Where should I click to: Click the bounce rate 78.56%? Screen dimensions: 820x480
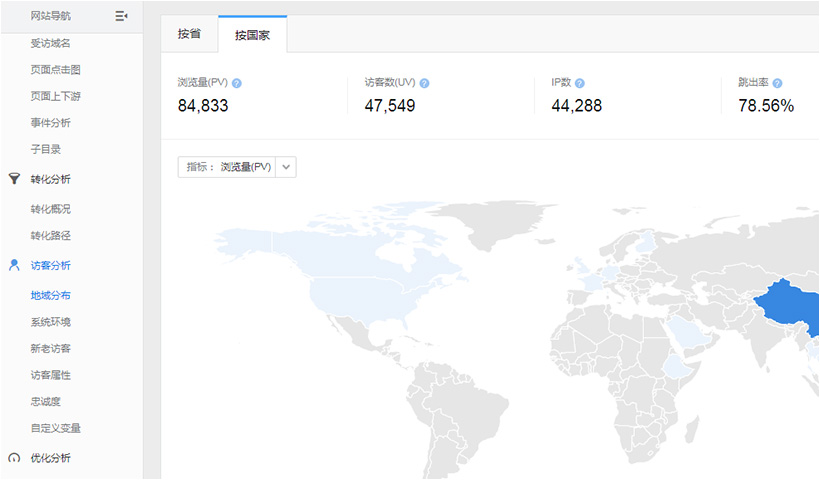coord(766,106)
